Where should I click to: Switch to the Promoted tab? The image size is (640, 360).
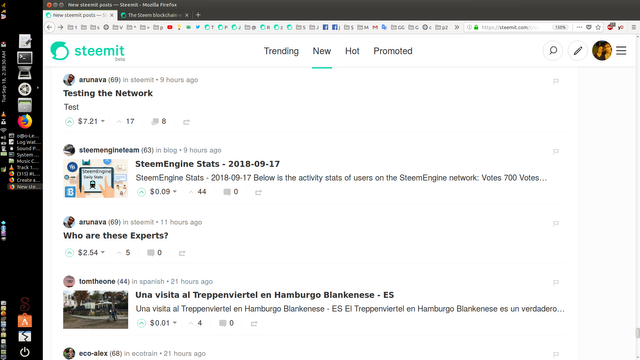tap(393, 51)
